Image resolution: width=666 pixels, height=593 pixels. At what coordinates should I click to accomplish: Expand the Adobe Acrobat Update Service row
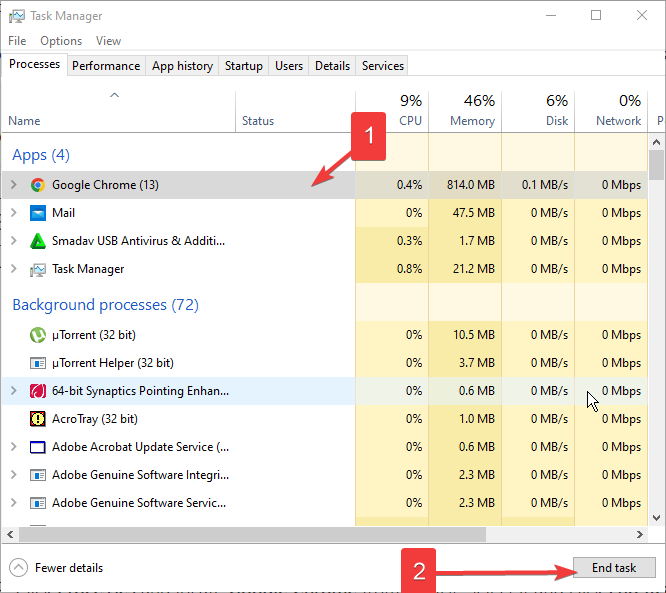pos(14,447)
